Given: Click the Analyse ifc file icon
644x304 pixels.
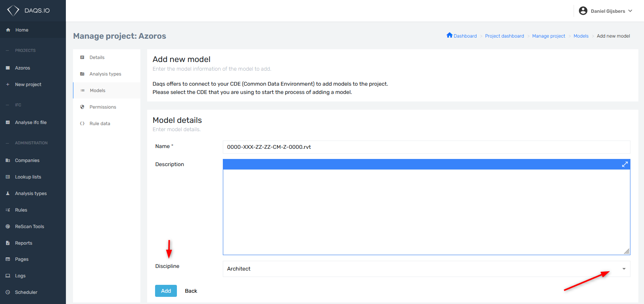Looking at the screenshot, I should pos(8,123).
